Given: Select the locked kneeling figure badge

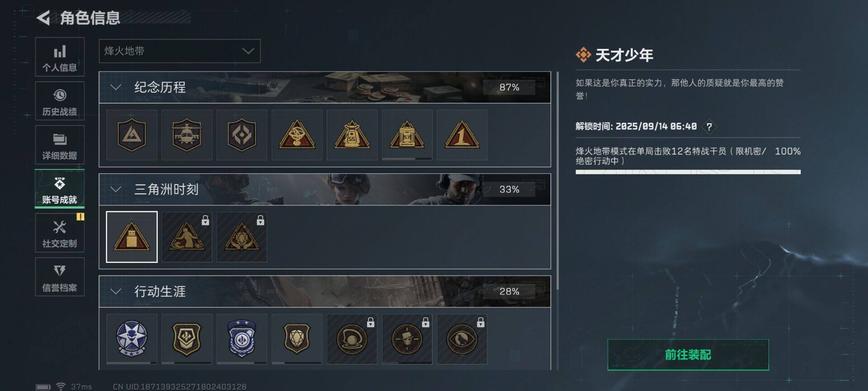Looking at the screenshot, I should coord(187,237).
